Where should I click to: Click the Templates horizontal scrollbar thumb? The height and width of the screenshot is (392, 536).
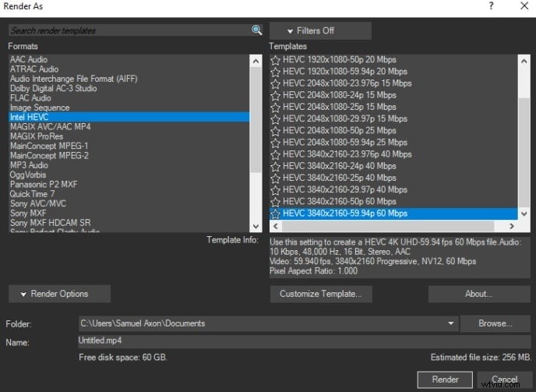388,226
